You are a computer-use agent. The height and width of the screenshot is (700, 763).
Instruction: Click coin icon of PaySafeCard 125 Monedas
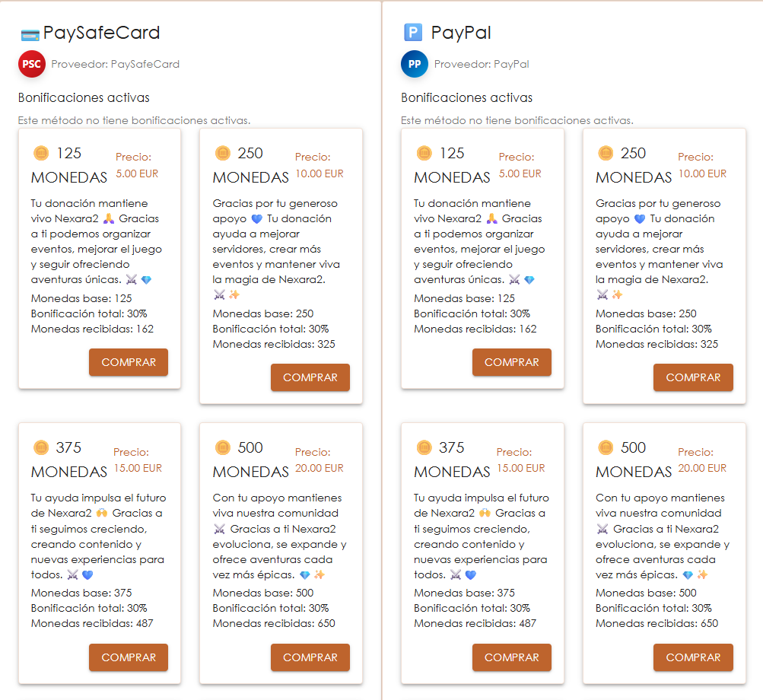point(41,154)
